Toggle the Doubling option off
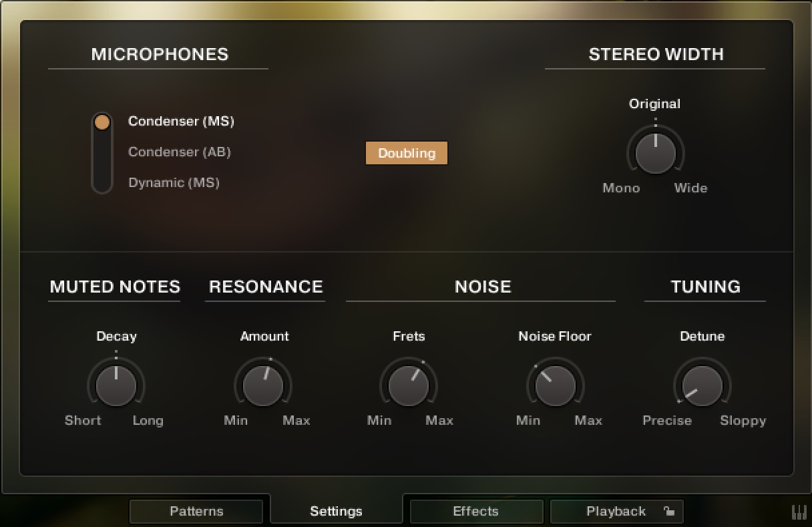This screenshot has height=527, width=812. coord(406,153)
